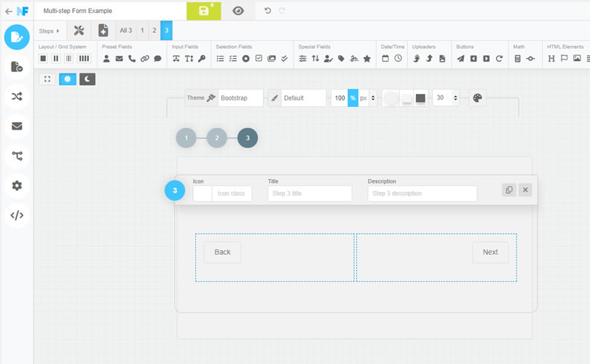Add a next step button element
Screen dimensions: 590x364
pos(486,58)
